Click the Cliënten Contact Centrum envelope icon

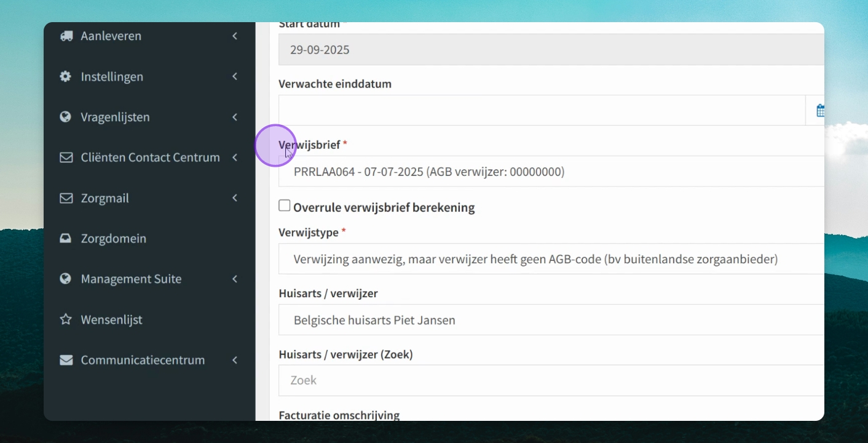pyautogui.click(x=66, y=158)
